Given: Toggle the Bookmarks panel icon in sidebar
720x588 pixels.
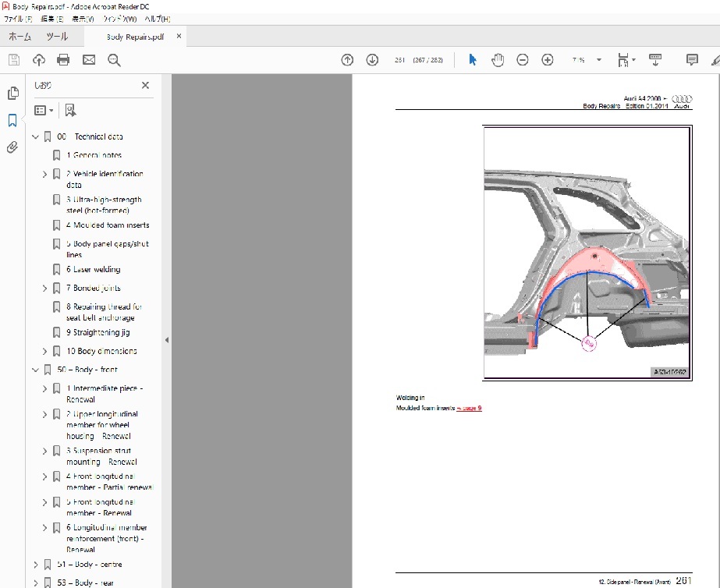Looking at the screenshot, I should (x=12, y=120).
